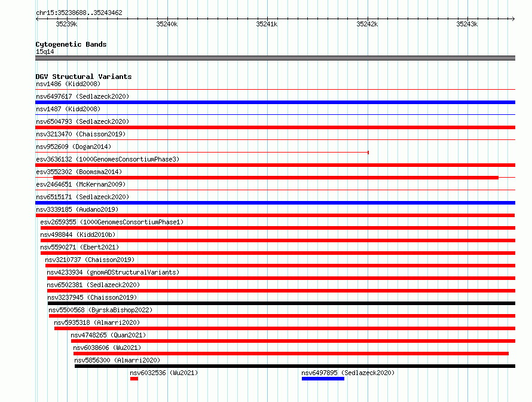Click nsv6497895 (Sedlazeck2020) label
The height and width of the screenshot is (402, 532).
(348, 373)
